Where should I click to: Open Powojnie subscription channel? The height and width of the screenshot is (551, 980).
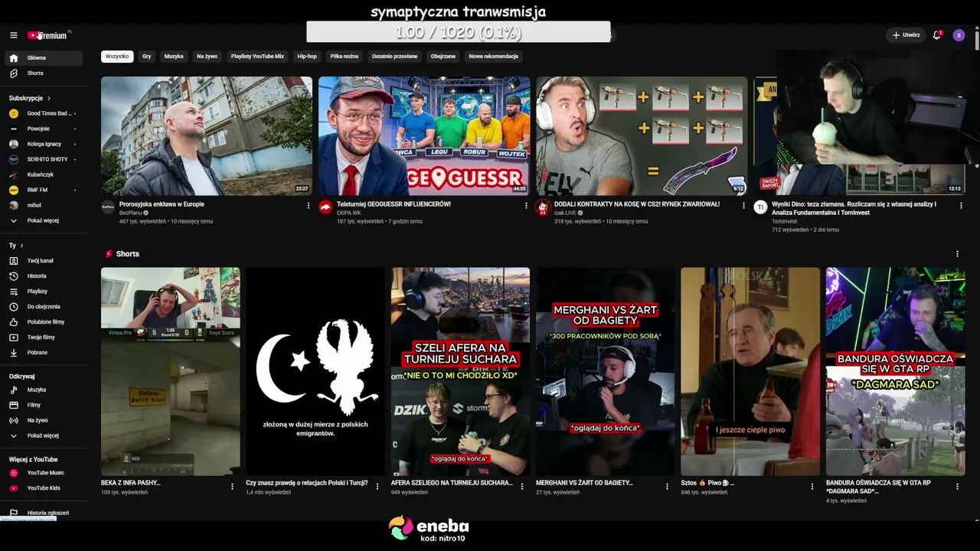pyautogui.click(x=44, y=129)
